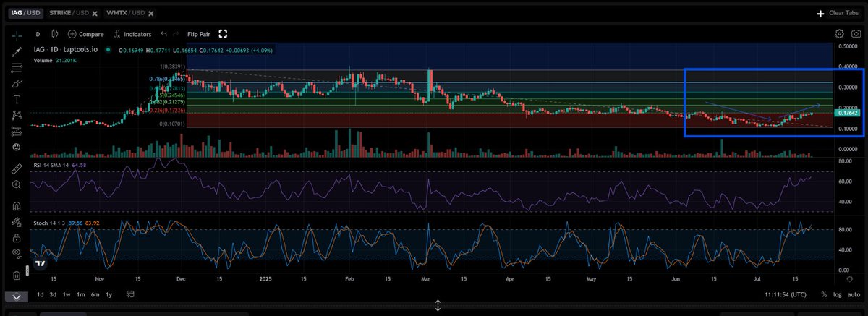Viewport: 868px width, 316px height.
Task: Select the Text annotation tool
Action: (x=17, y=99)
